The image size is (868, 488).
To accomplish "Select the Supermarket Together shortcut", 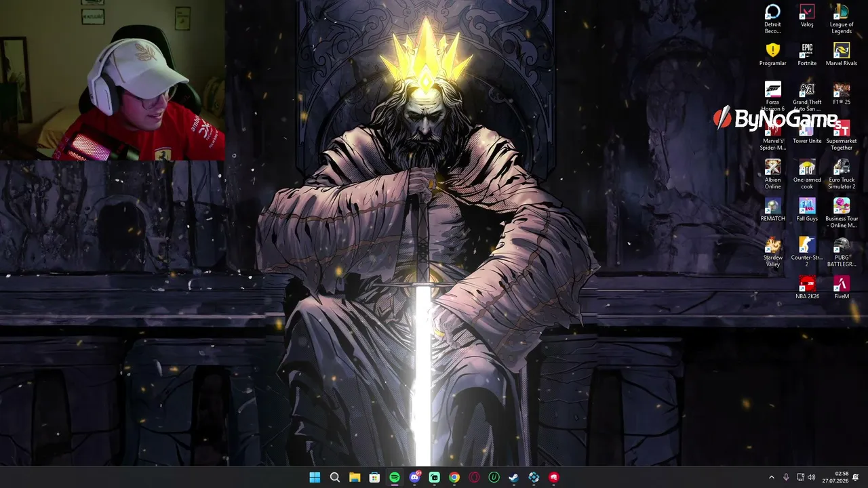I will [842, 136].
